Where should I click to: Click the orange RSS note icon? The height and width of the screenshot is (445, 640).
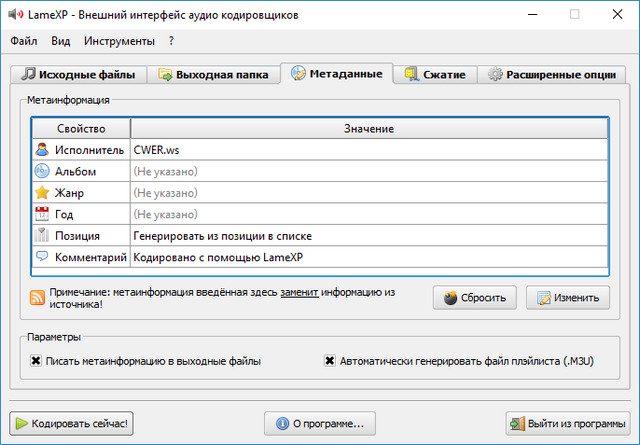38,297
